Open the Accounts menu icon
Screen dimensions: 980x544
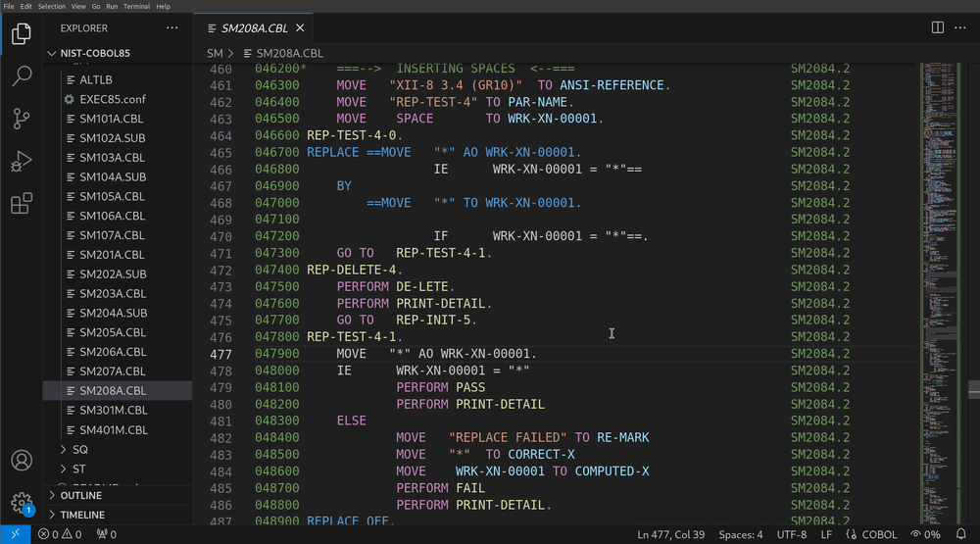pyautogui.click(x=22, y=461)
